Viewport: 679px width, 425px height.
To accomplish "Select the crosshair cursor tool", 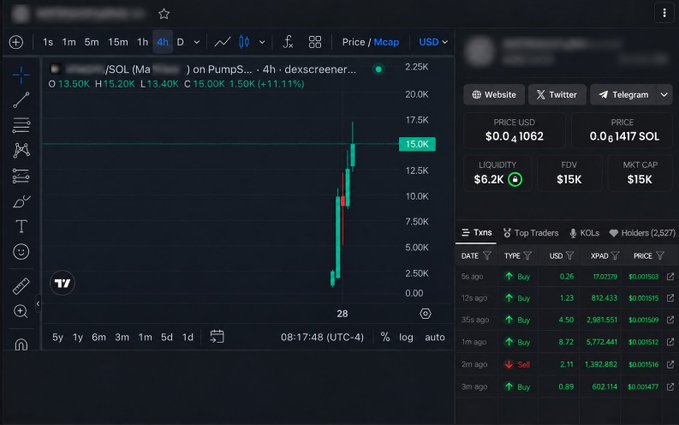I will 21,75.
